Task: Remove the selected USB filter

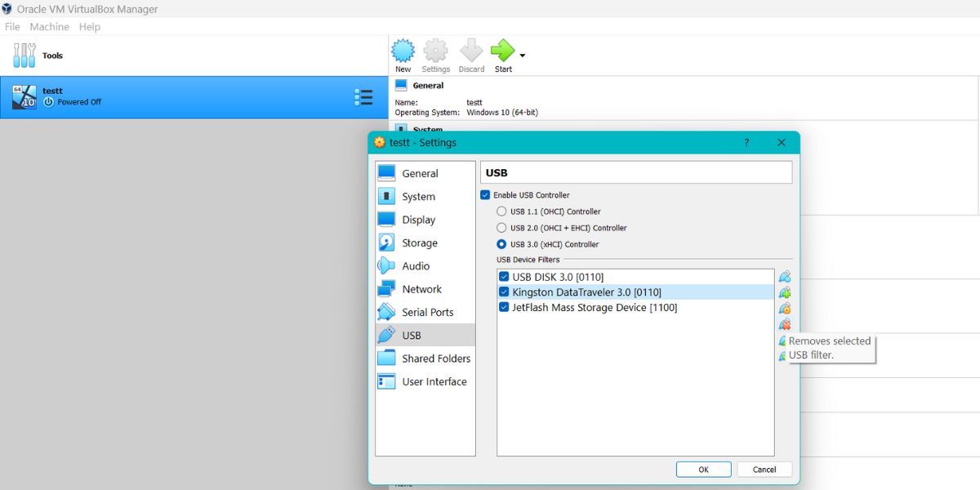Action: [785, 323]
